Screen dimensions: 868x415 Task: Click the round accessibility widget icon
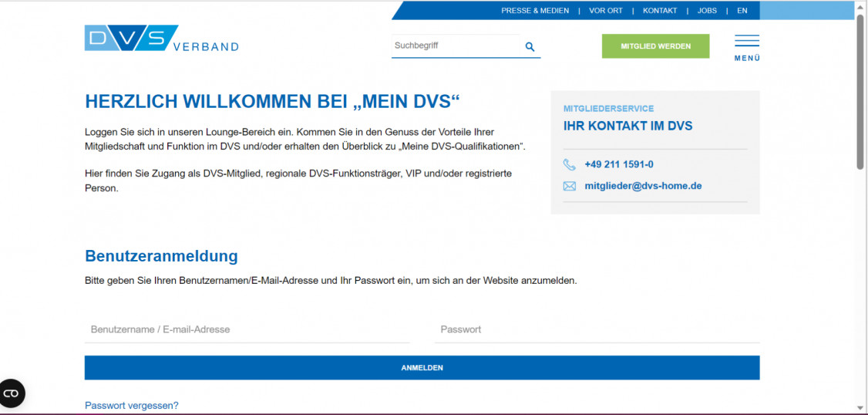12,393
